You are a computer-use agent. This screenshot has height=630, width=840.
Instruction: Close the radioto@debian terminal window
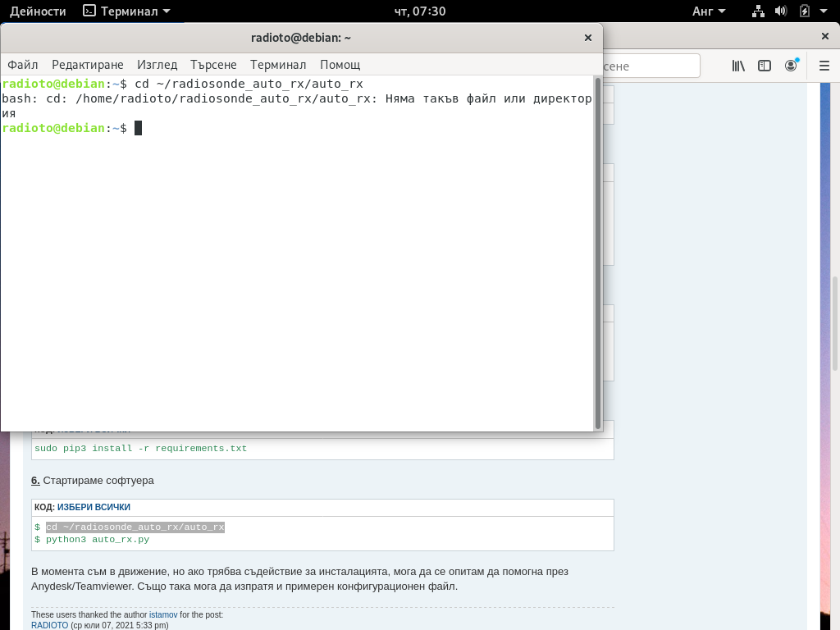[x=587, y=38]
